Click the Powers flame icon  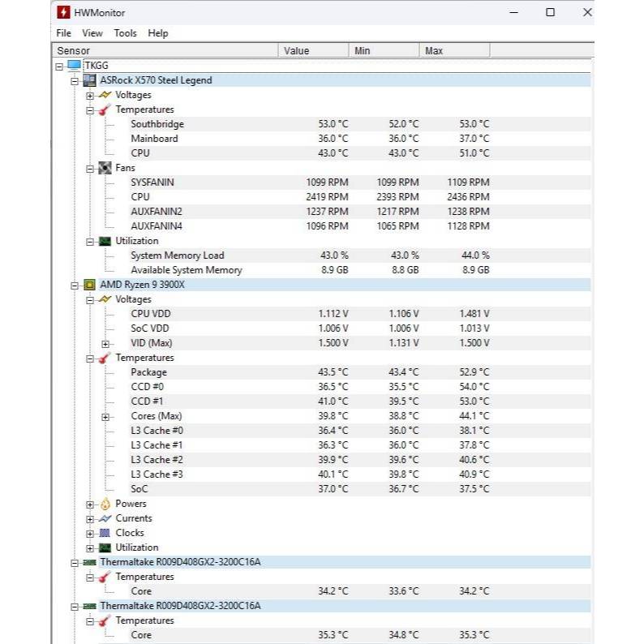pos(105,504)
